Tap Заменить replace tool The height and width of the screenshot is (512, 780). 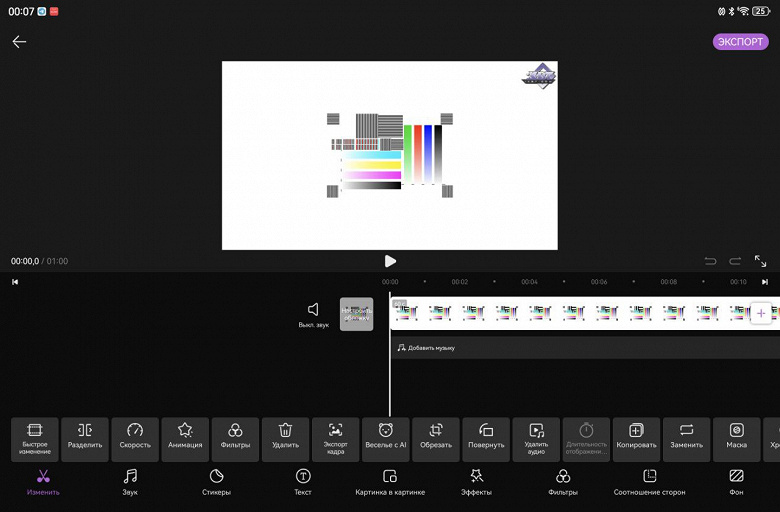pyautogui.click(x=686, y=439)
